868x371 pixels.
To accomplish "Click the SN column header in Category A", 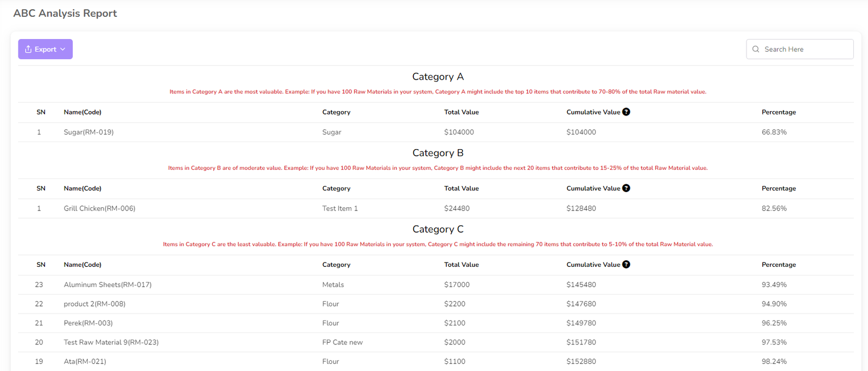I will coord(41,112).
